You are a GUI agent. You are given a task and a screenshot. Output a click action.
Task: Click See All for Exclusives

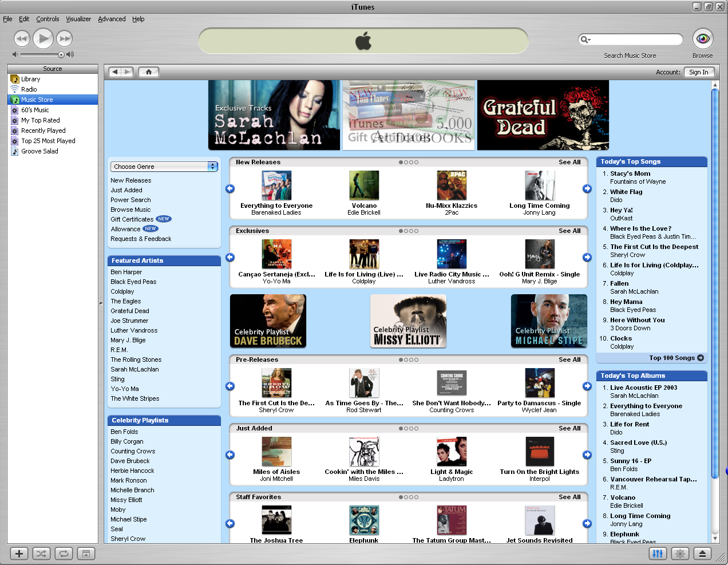(x=569, y=231)
